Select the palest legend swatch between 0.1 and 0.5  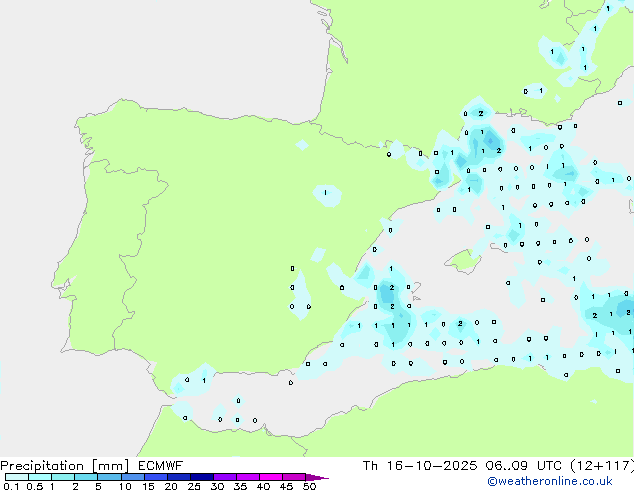(17, 477)
